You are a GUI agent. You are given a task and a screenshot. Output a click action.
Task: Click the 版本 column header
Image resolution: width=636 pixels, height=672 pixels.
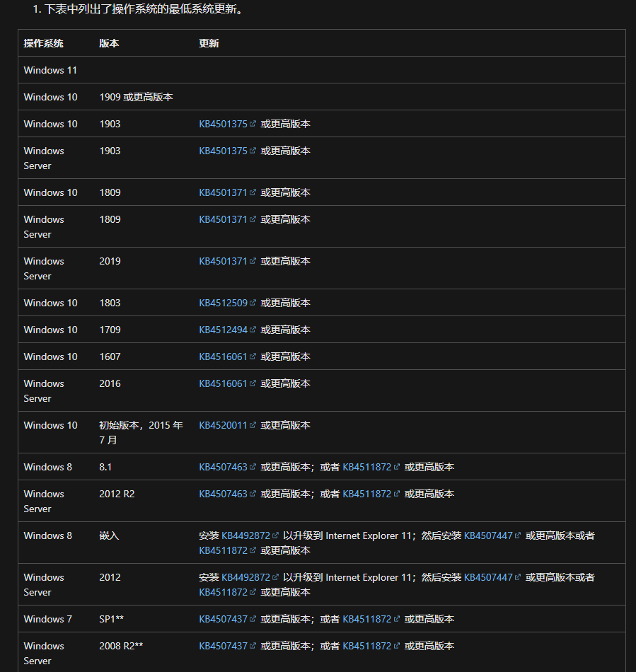click(109, 43)
